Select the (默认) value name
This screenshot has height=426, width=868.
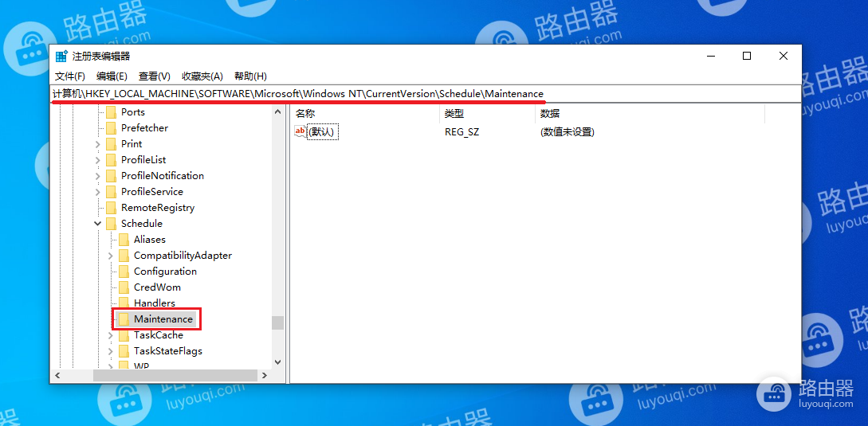324,132
